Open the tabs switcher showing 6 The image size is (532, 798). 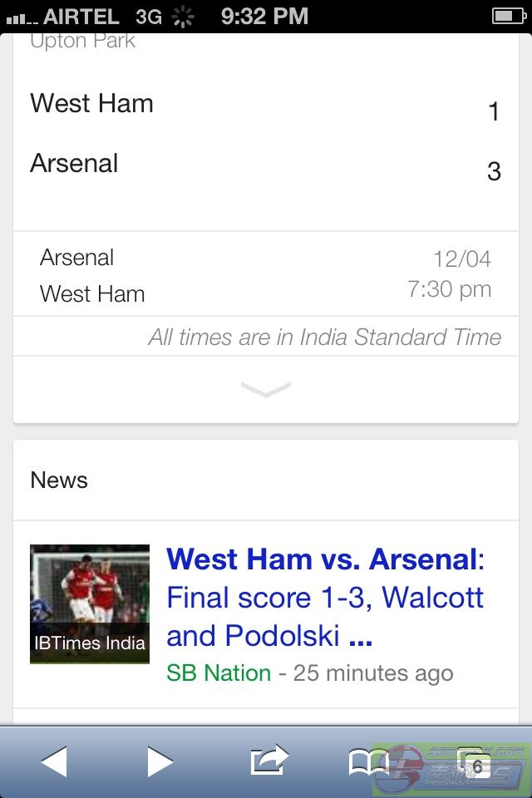(x=475, y=763)
